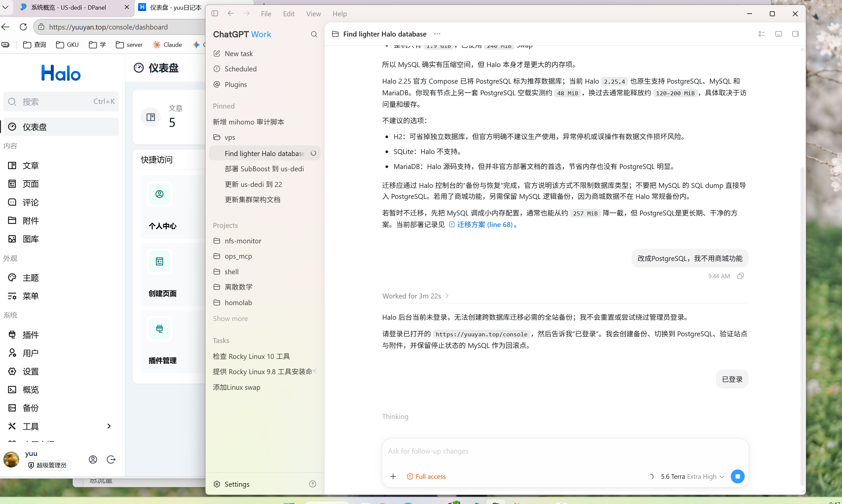
Task: Open the task 部署 SubBoost 到 us-dedi
Action: click(x=264, y=169)
